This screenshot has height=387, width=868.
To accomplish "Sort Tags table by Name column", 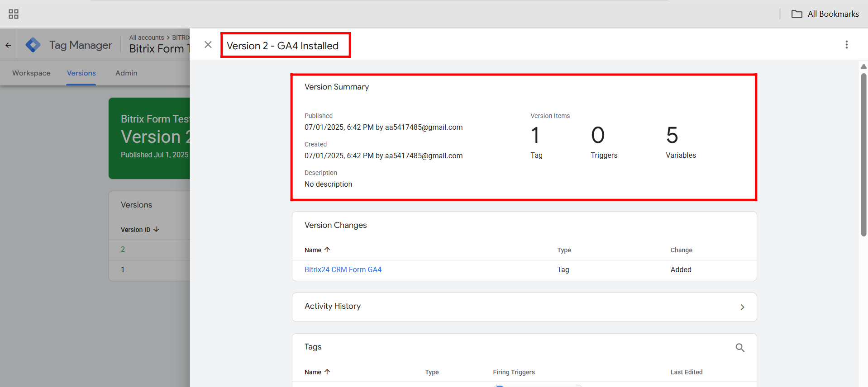I will (317, 372).
